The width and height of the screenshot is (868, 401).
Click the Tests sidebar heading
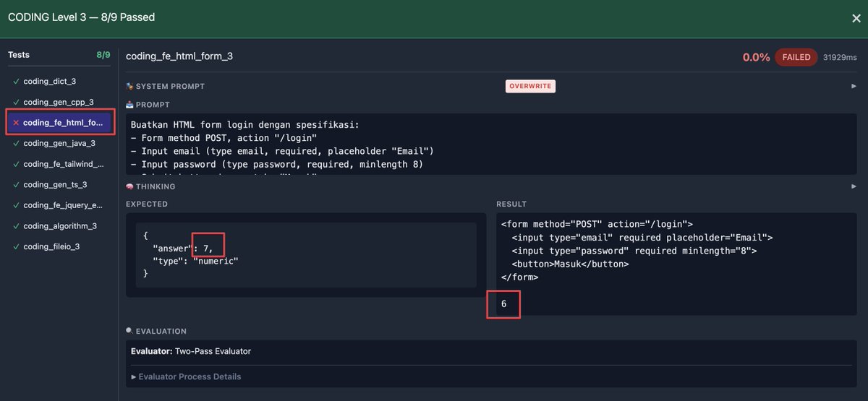coord(19,55)
